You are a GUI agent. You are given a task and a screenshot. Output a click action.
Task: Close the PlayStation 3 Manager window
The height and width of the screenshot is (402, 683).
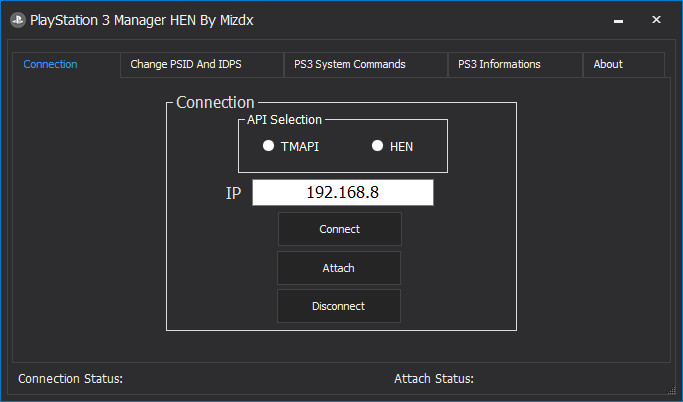point(656,20)
